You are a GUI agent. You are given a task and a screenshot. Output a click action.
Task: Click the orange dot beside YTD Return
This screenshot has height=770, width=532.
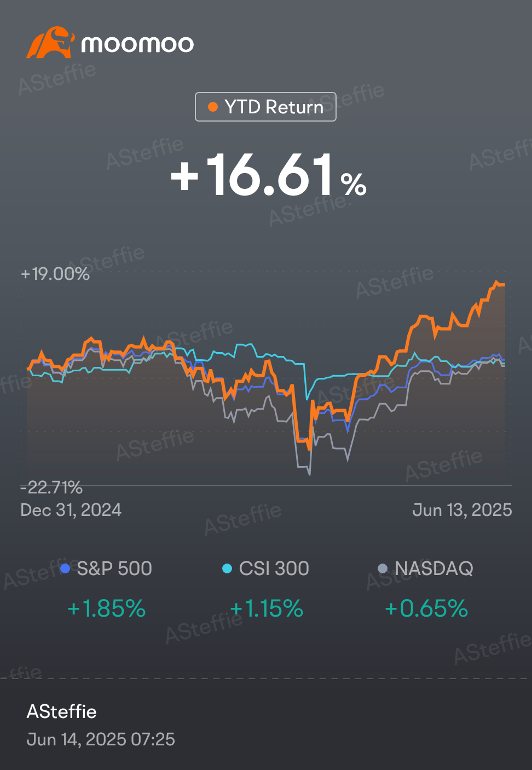point(213,107)
